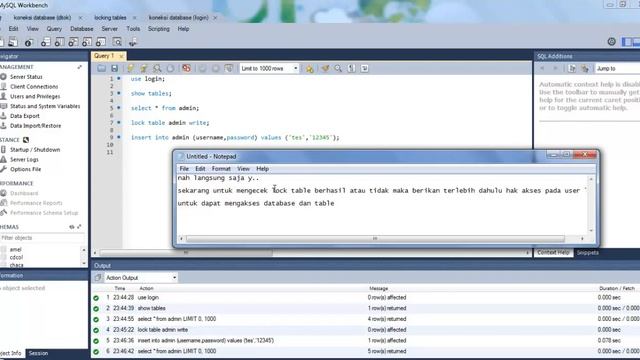640x360 pixels.
Task: Toggle display of invisible characters
Action: point(351,68)
